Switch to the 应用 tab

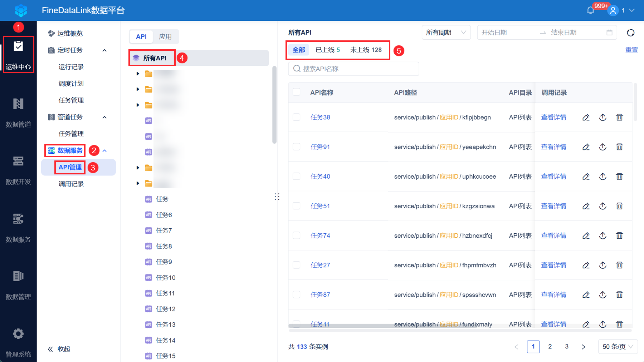tap(165, 36)
